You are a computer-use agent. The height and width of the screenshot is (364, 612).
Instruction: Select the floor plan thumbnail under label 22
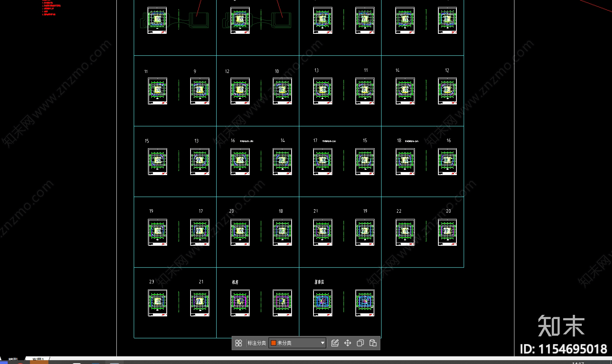[405, 232]
